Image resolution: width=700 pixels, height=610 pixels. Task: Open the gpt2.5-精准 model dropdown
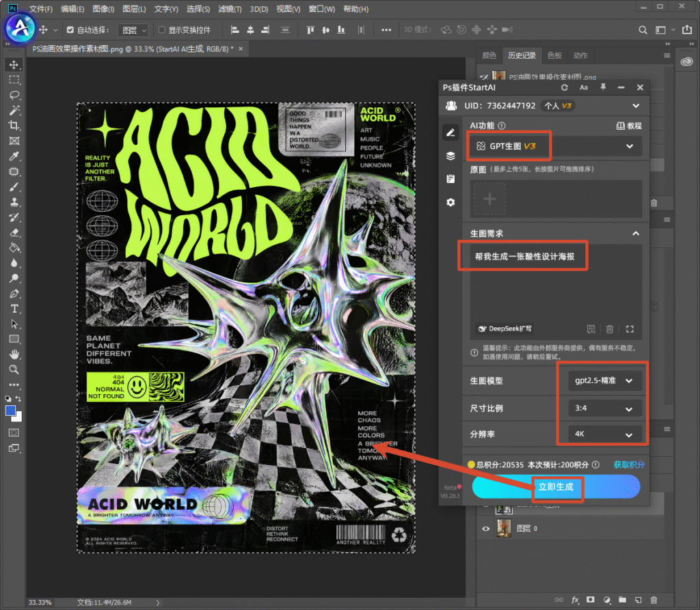tap(604, 380)
